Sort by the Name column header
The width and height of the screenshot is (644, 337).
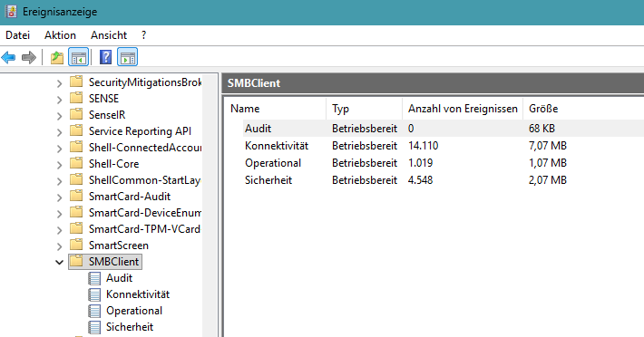276,109
